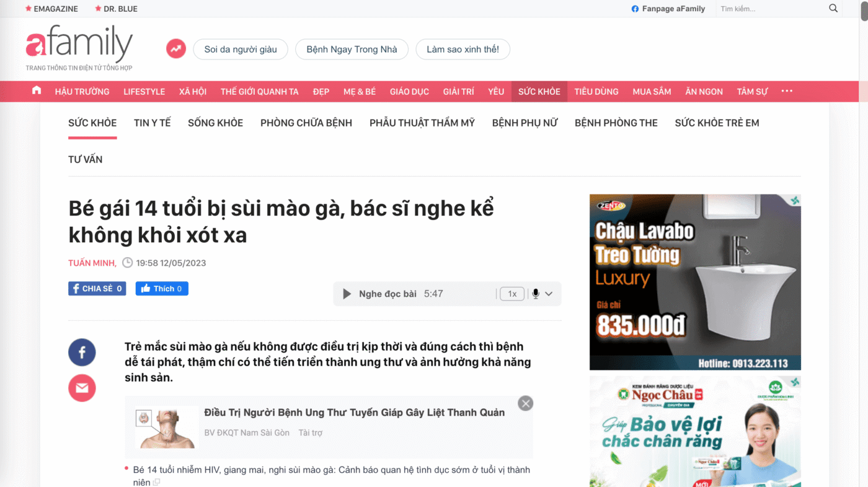Open the SỨC KHỎE TRẺ EM tab
Screen dimensions: 868x487
click(x=717, y=123)
